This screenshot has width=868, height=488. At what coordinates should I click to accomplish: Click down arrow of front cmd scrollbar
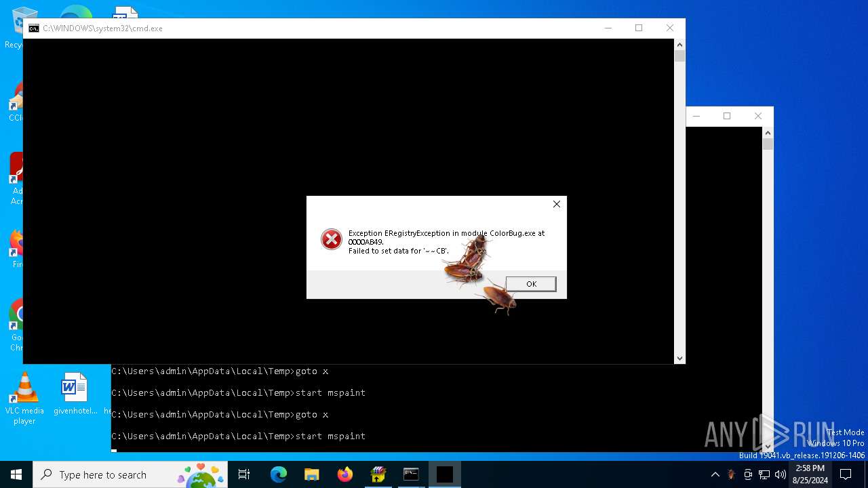679,359
